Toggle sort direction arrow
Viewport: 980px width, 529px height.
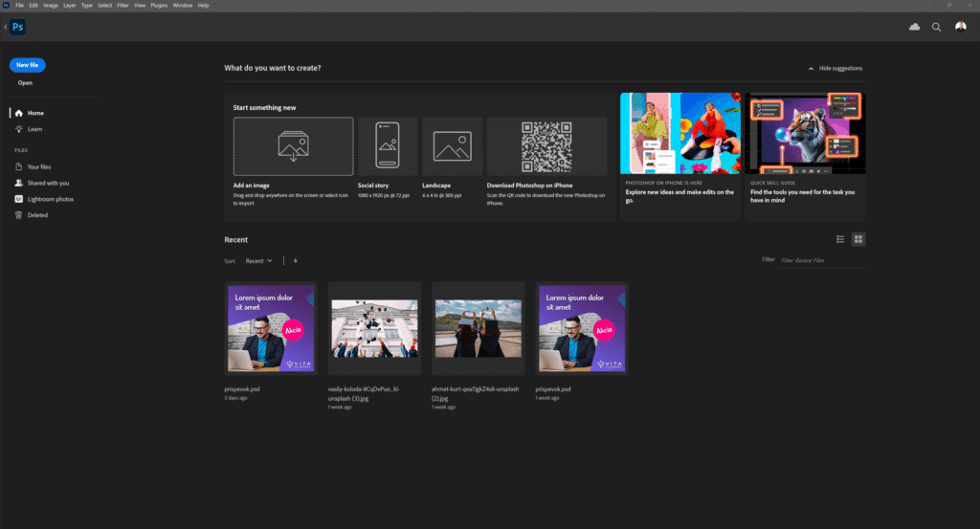point(295,260)
